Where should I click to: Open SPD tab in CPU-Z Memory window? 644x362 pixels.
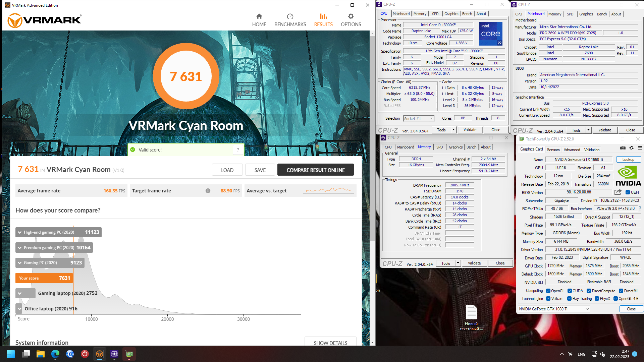click(439, 147)
